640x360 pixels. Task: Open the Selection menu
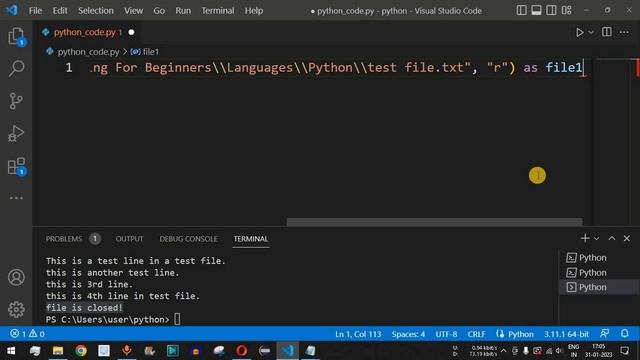click(x=96, y=11)
